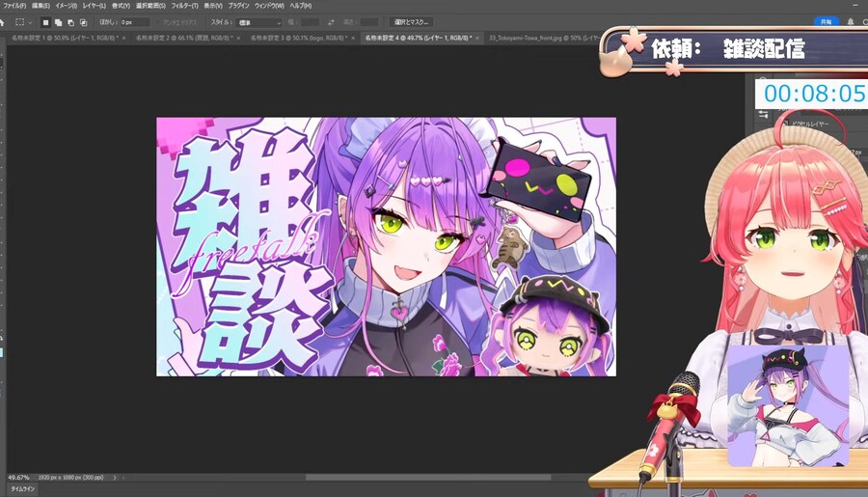Close the 名称未設定 1 document tab

point(123,38)
